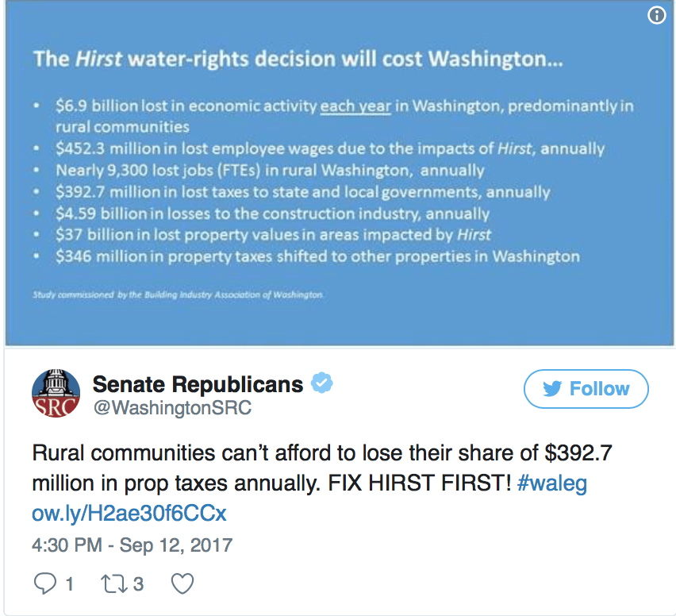This screenshot has width=676, height=616.
Task: Click the Twitter bird icon in Follow button
Action: 552,389
